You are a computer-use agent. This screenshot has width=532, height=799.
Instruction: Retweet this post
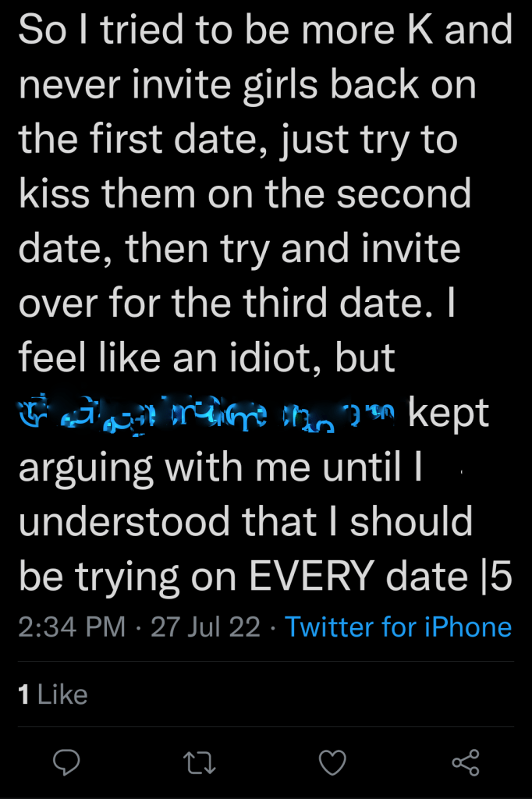(x=200, y=762)
